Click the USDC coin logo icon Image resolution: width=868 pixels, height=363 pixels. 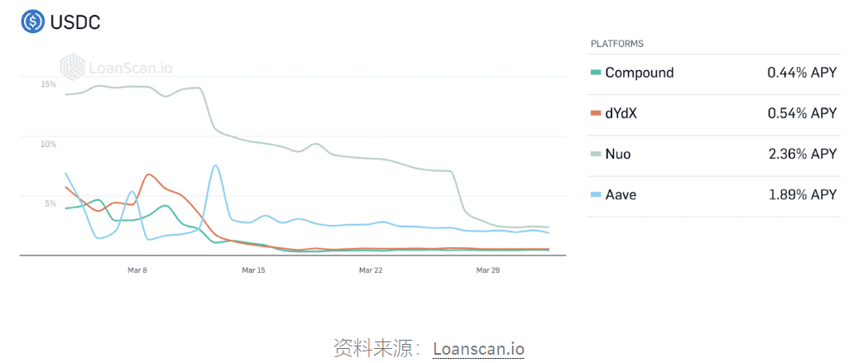pyautogui.click(x=32, y=22)
